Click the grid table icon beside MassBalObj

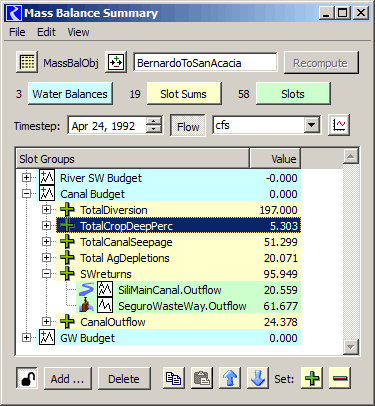(27, 62)
